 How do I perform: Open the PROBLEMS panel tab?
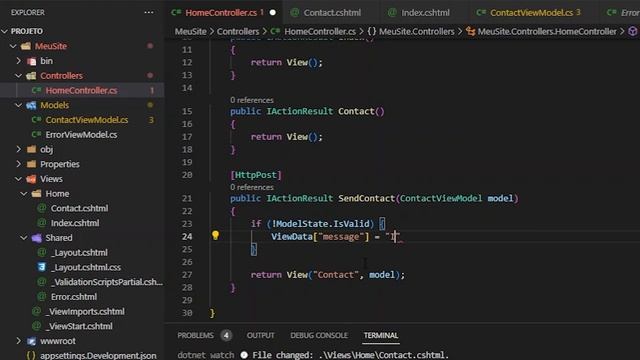[196, 336]
